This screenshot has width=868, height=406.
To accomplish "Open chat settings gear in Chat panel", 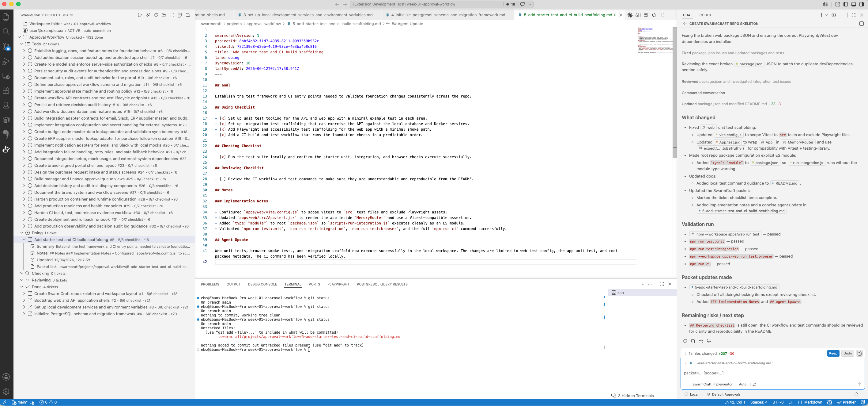I will click(x=834, y=15).
